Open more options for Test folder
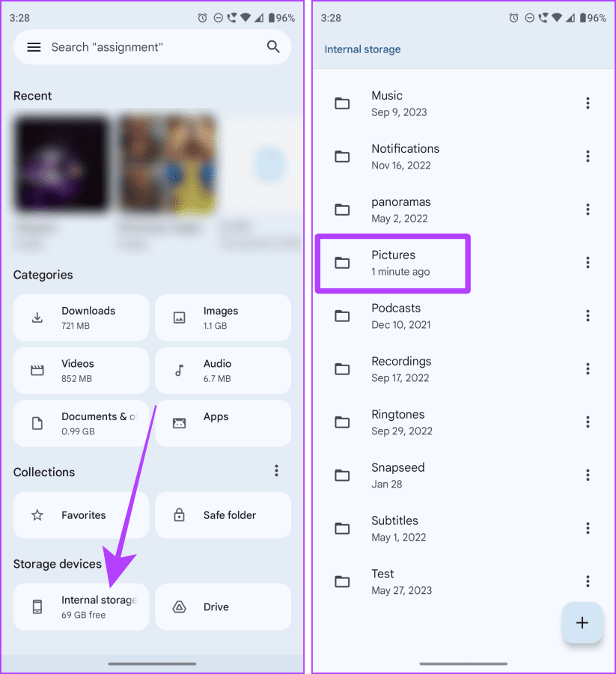Image resolution: width=616 pixels, height=674 pixels. click(588, 582)
